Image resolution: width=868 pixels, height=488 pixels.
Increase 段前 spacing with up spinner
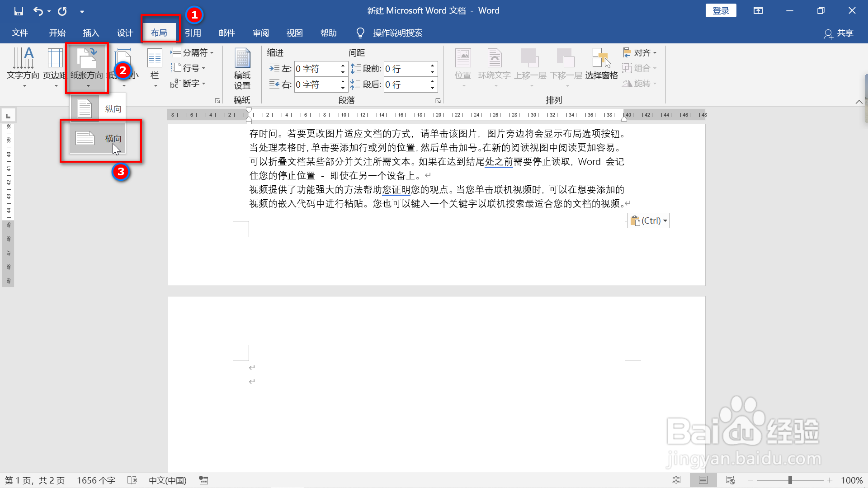click(433, 66)
